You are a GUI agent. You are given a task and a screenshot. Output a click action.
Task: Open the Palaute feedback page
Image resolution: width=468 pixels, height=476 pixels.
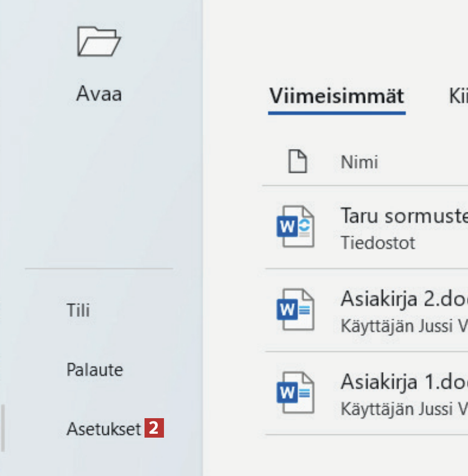94,370
